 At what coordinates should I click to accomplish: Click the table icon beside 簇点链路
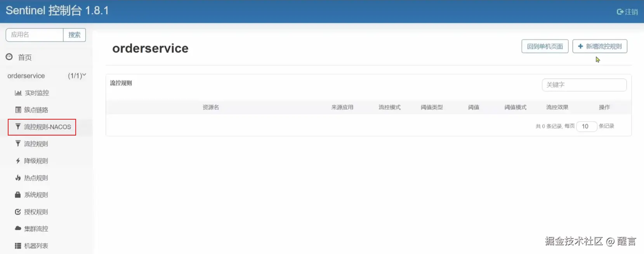click(18, 110)
